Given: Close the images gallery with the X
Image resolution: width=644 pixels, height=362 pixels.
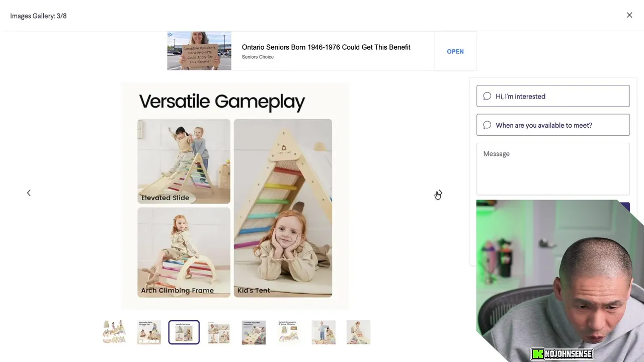Looking at the screenshot, I should click(x=629, y=15).
